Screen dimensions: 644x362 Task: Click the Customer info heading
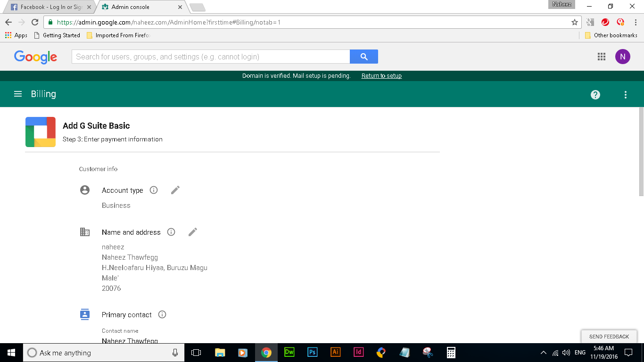coord(99,169)
